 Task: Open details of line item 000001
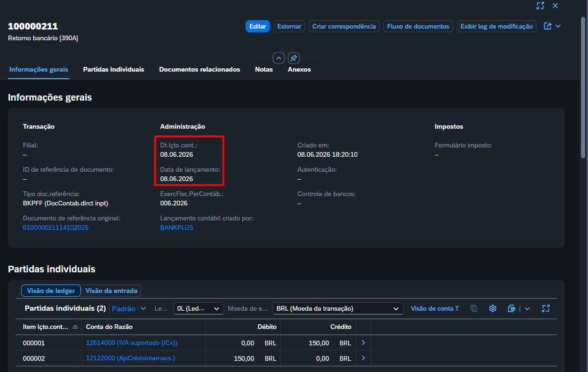point(363,343)
